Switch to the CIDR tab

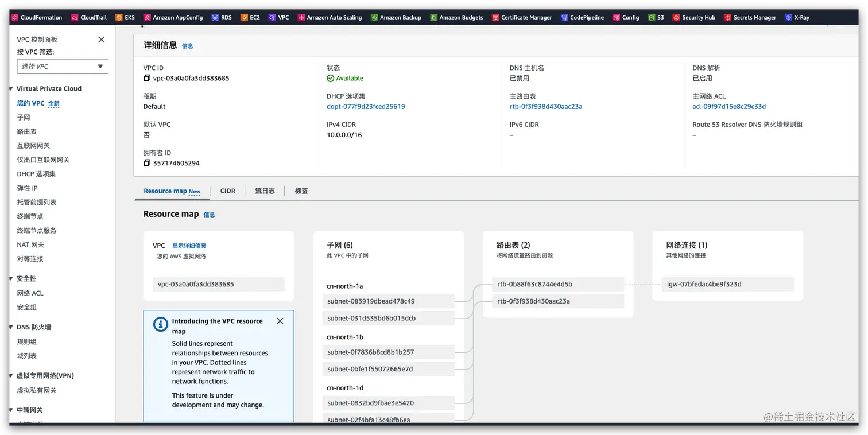coord(228,191)
